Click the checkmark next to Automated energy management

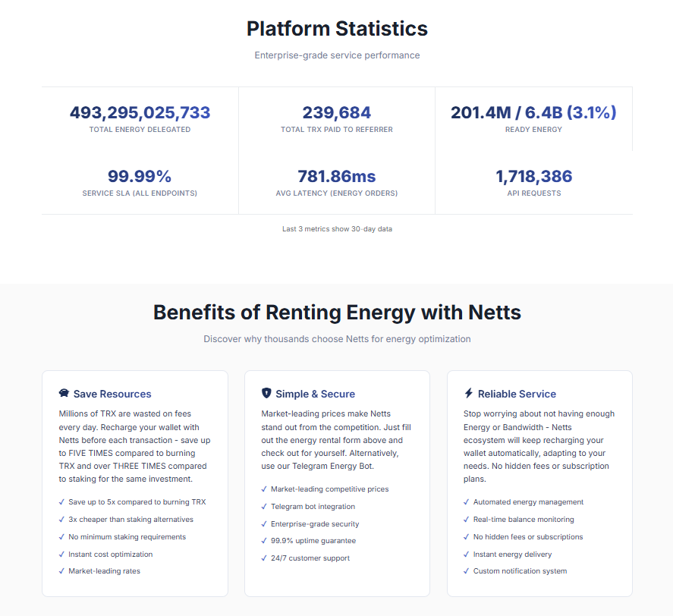tap(467, 502)
